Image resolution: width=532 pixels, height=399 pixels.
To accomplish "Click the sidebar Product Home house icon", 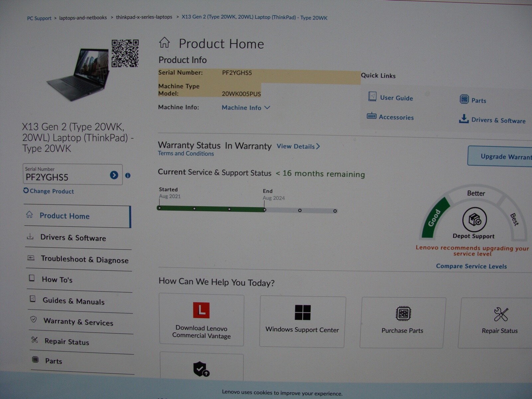I will click(30, 214).
